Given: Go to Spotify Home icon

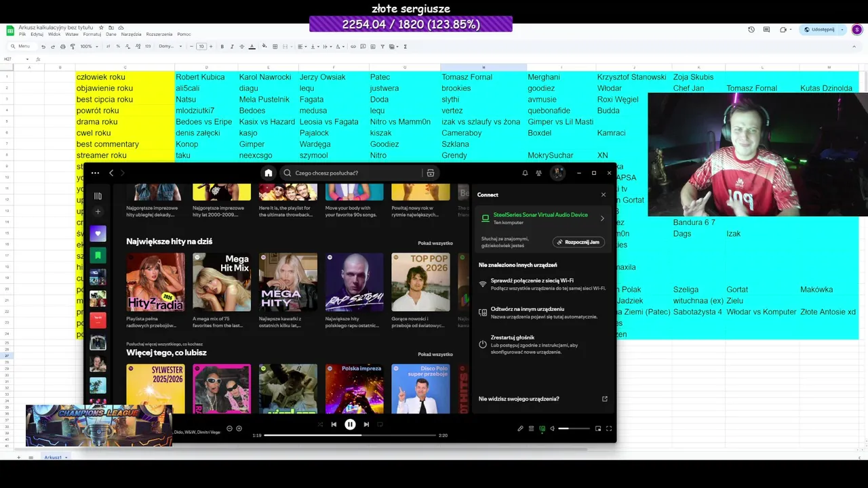Looking at the screenshot, I should (269, 173).
